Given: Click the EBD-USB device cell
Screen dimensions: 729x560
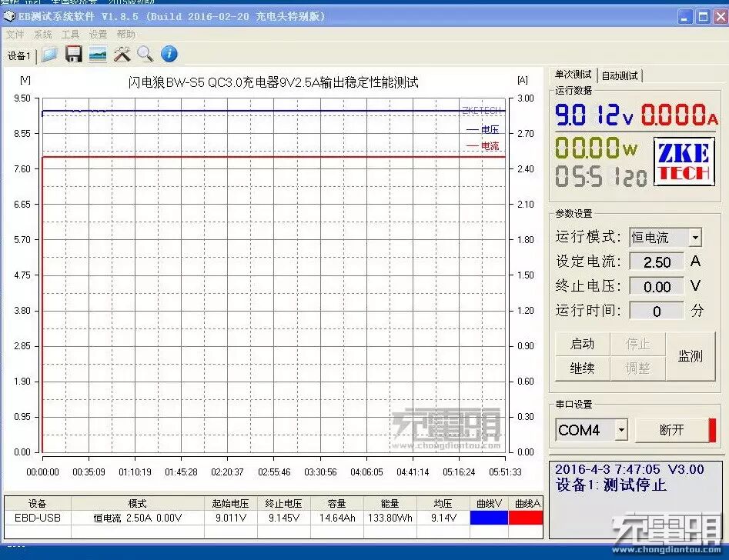Looking at the screenshot, I should click(x=38, y=518).
